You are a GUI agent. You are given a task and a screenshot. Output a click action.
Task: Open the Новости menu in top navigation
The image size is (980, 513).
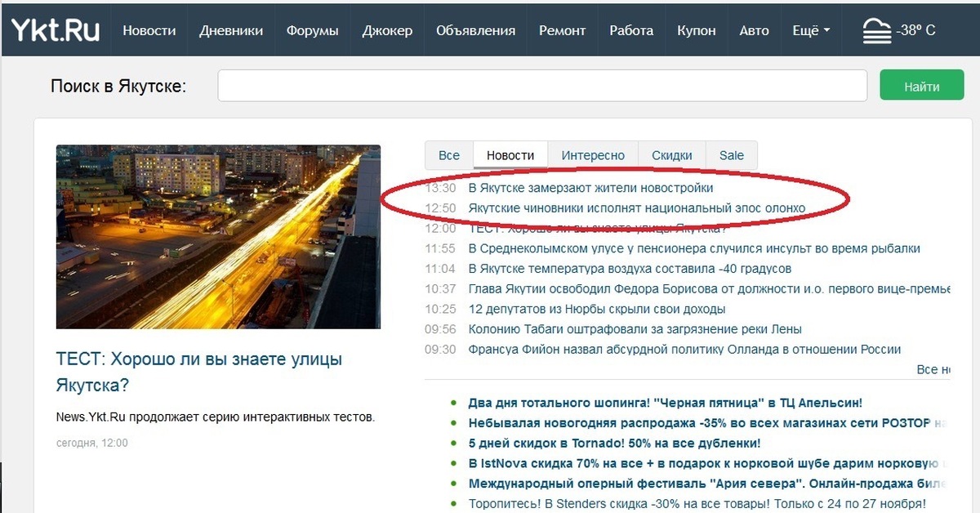149,31
